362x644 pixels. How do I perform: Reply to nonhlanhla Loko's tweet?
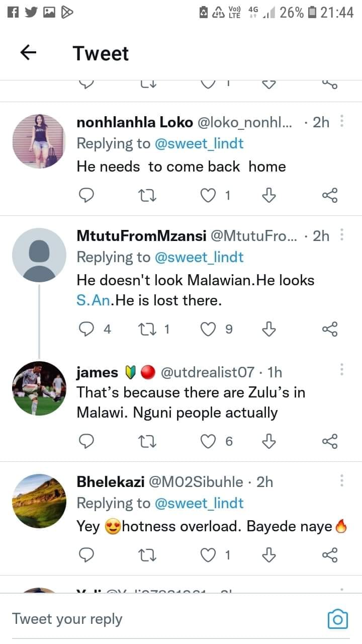click(87, 195)
